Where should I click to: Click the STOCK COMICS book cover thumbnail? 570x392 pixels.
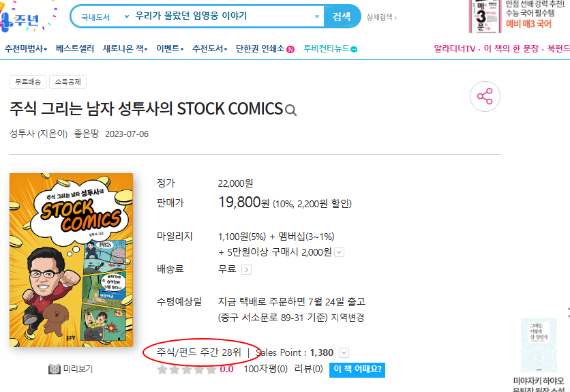(x=71, y=260)
